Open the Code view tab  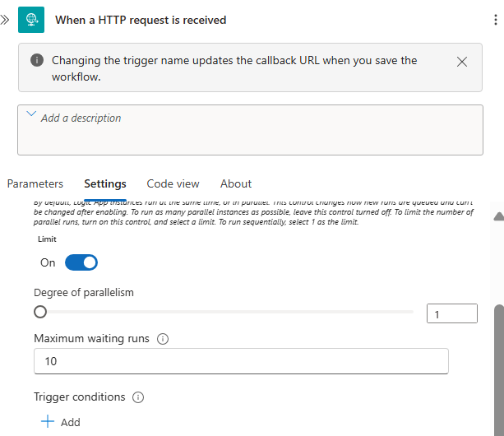click(173, 183)
